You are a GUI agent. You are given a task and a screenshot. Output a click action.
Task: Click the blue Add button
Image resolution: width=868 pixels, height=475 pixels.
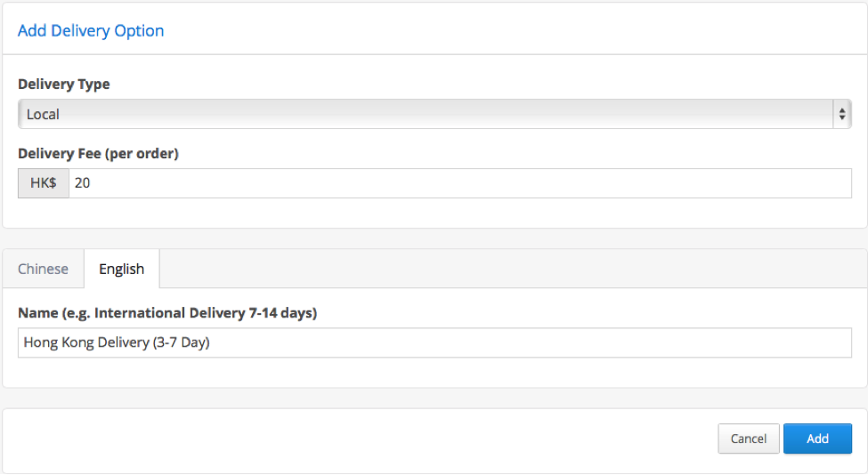coord(817,439)
